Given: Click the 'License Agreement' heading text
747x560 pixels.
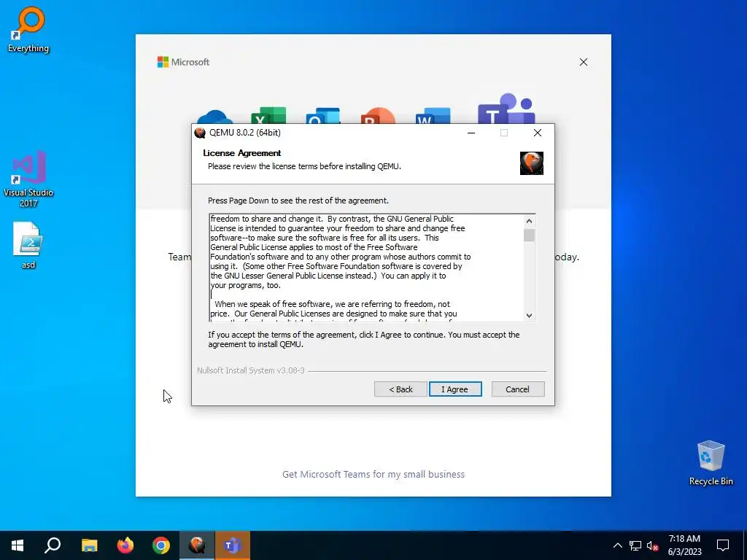Looking at the screenshot, I should click(x=242, y=153).
